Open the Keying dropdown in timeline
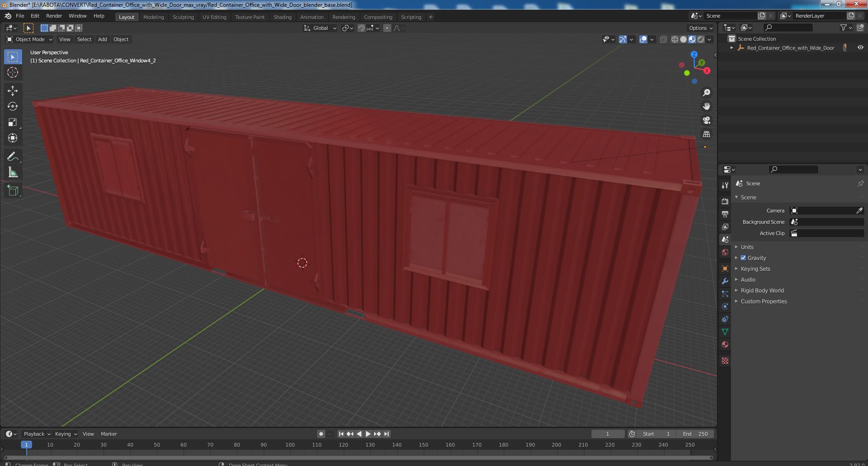Screen dimensions: 868x466 tap(66, 434)
